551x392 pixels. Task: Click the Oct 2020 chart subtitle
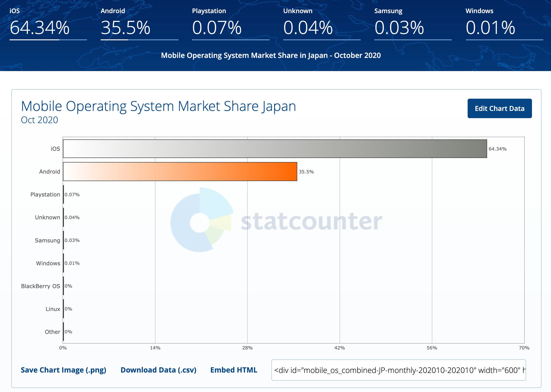coord(39,120)
